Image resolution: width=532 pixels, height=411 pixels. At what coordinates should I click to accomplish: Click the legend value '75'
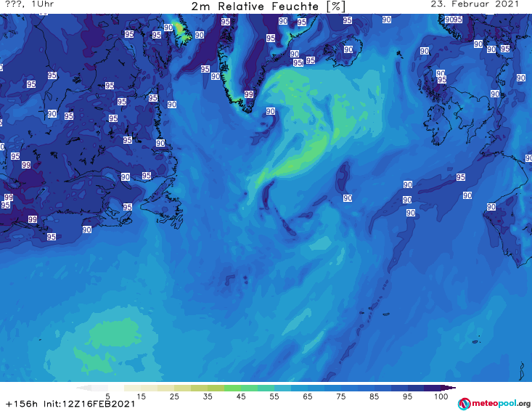(x=340, y=396)
